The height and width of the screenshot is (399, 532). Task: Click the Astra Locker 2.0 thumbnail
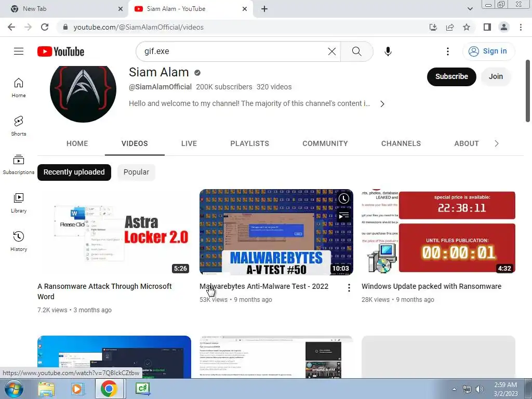(114, 232)
